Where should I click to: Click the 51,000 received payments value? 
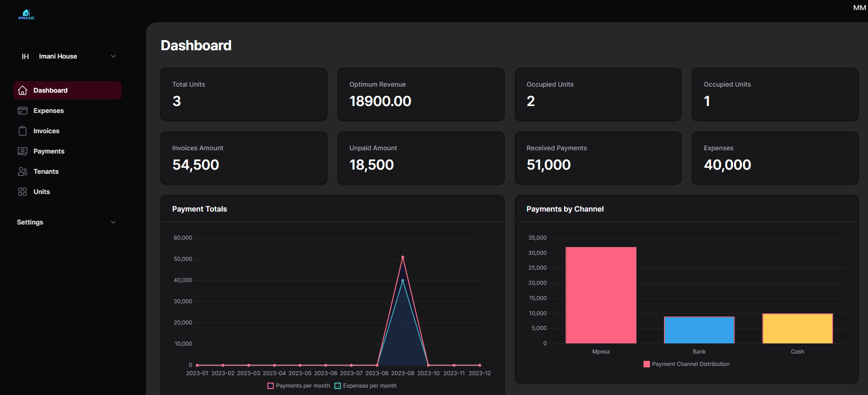549,165
